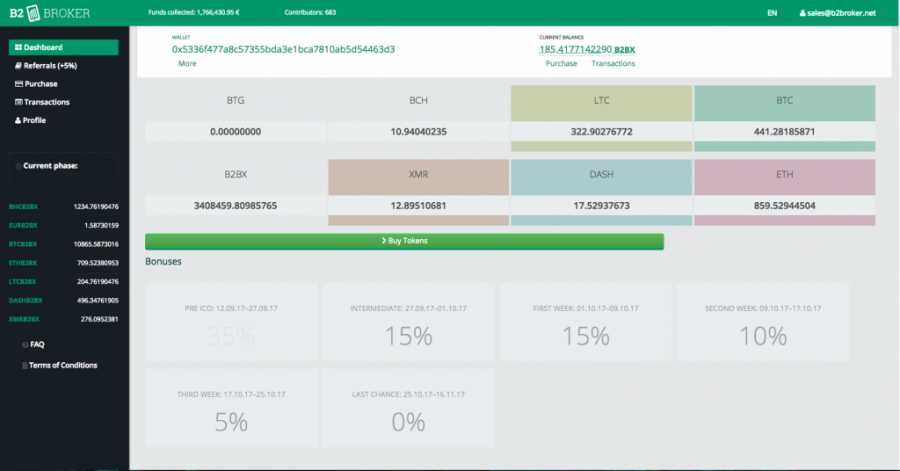
Task: Click the B2 Broker logo
Action: [x=50, y=13]
